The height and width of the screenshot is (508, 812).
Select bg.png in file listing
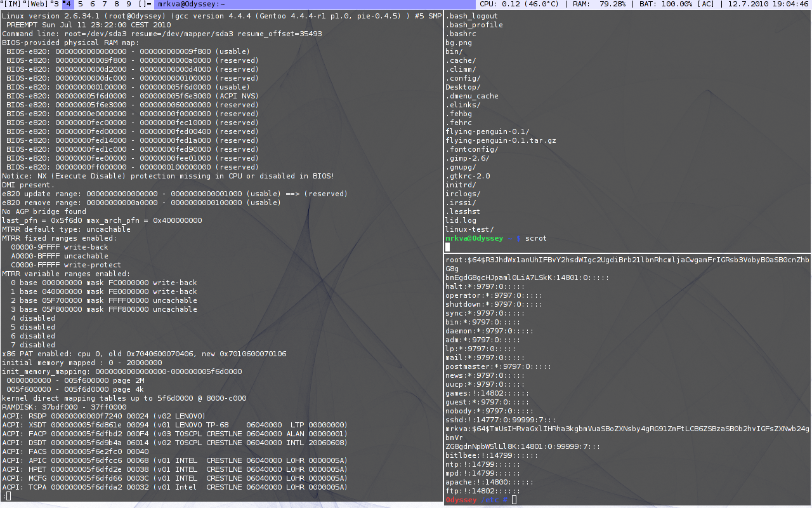pyautogui.click(x=458, y=43)
